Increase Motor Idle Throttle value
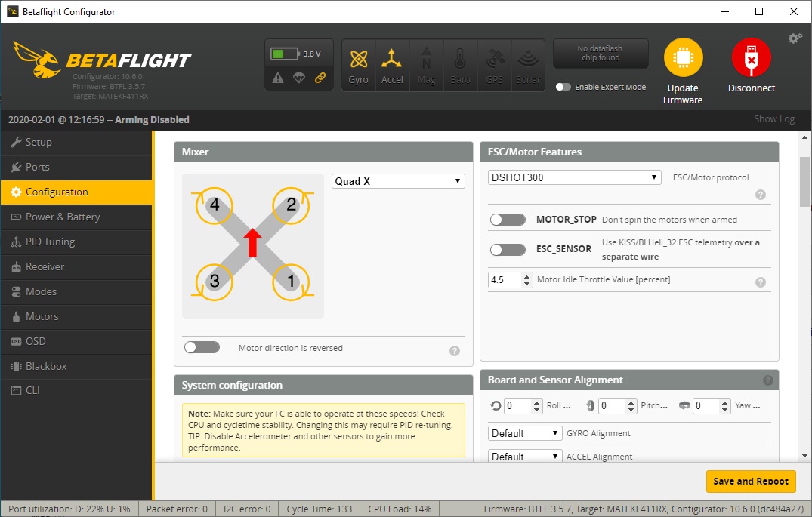 click(x=527, y=276)
